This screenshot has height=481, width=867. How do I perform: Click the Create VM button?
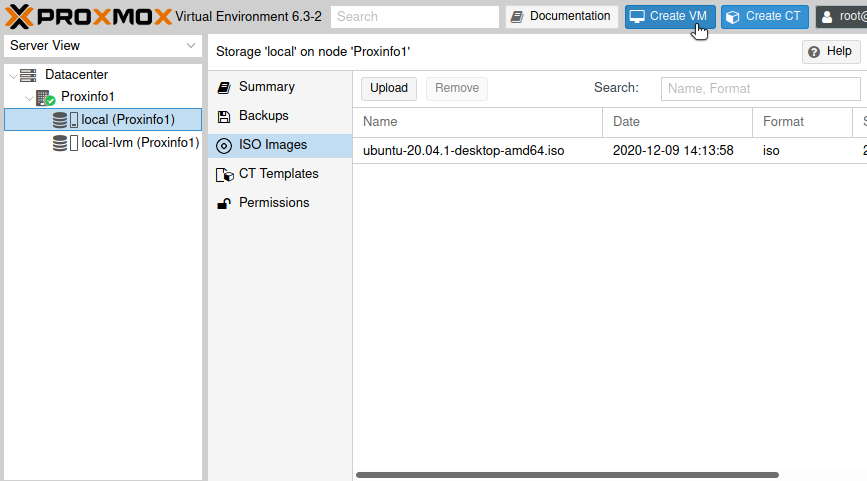[x=670, y=17]
